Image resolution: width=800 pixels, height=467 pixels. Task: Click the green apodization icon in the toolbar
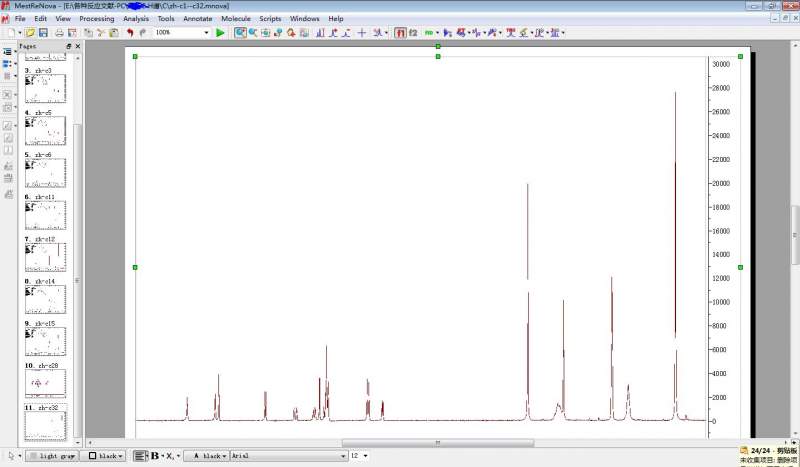[429, 33]
